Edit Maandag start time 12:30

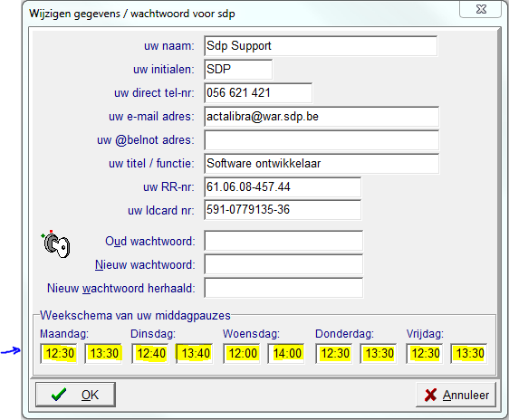(59, 354)
